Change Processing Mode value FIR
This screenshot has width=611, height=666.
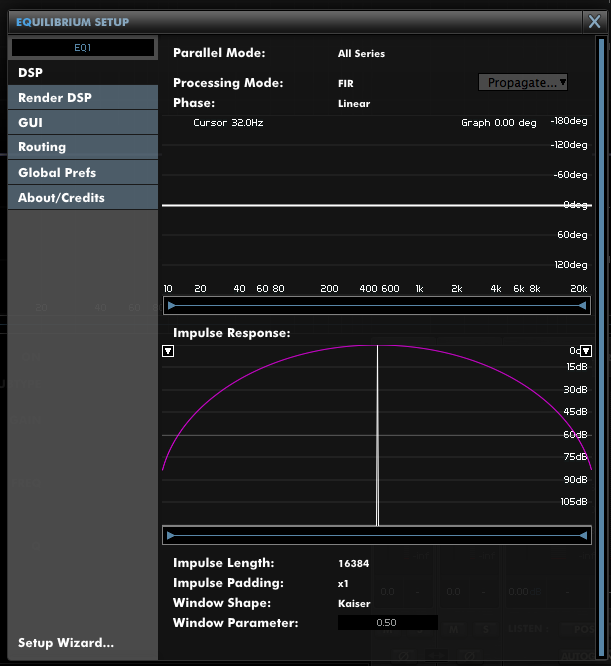pyautogui.click(x=346, y=83)
